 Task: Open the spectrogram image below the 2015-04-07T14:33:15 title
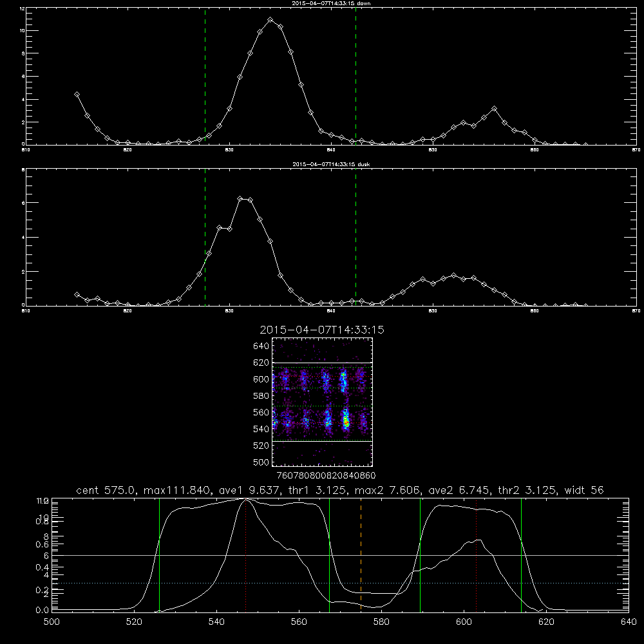click(x=323, y=402)
